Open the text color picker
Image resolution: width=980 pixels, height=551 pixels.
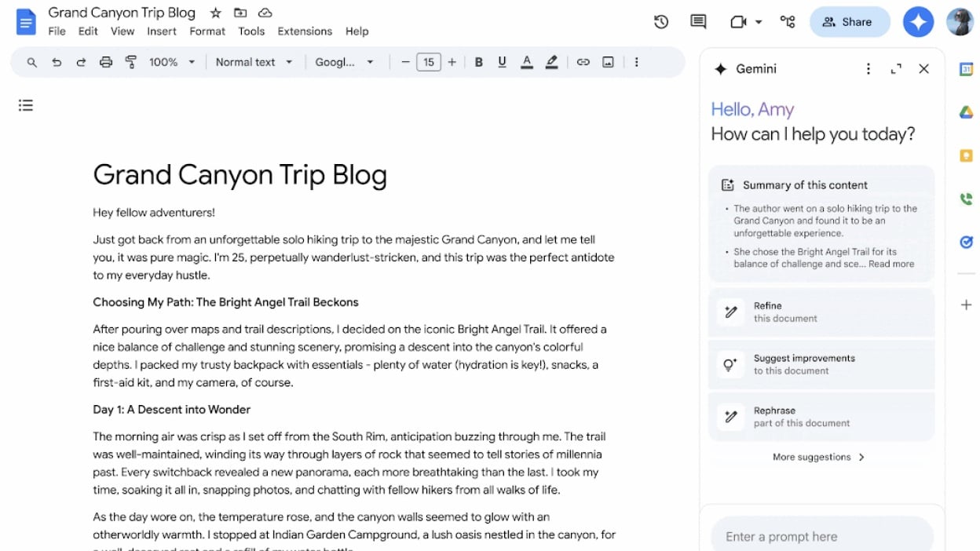click(526, 62)
